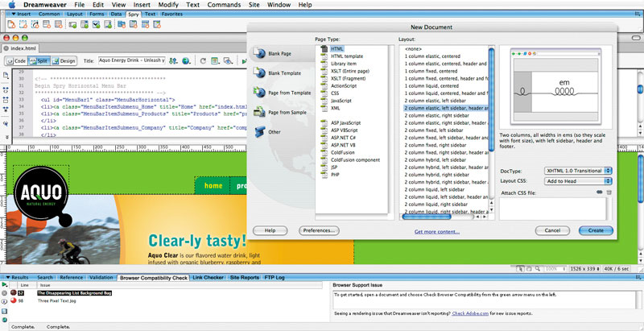Choose the Page from Sample icon
The width and height of the screenshot is (644, 331).
point(260,112)
